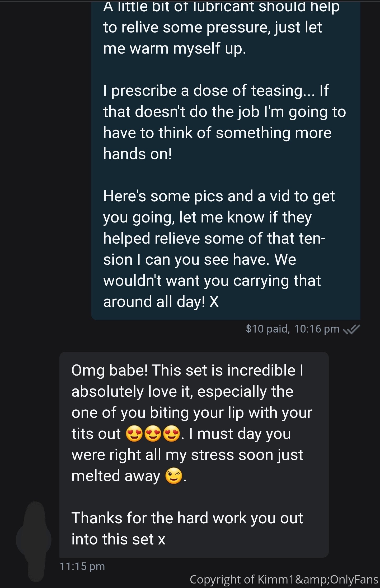Click the "I prescribe a dose" paragraph
The height and width of the screenshot is (588, 380).
click(x=224, y=122)
